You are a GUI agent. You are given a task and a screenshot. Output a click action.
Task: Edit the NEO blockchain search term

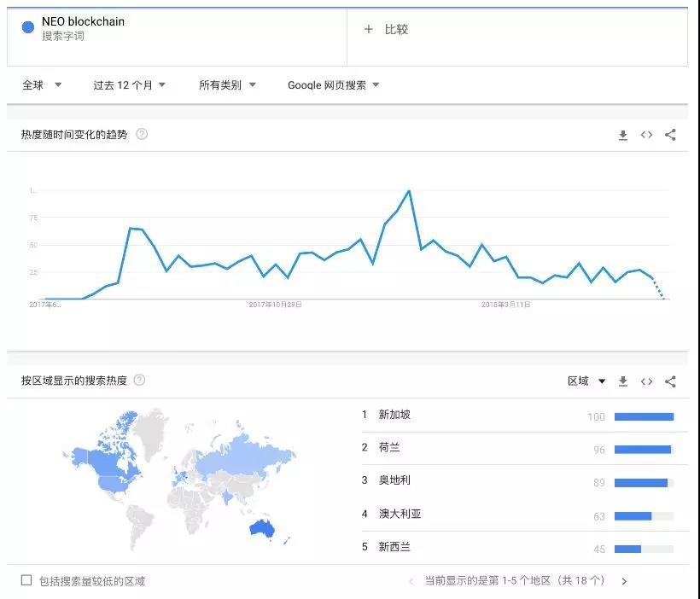click(83, 22)
